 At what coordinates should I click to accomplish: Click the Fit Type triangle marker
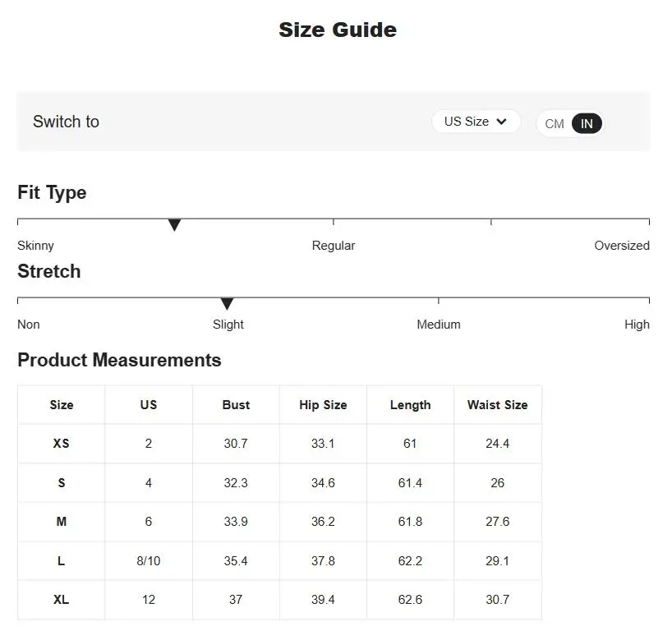[174, 224]
